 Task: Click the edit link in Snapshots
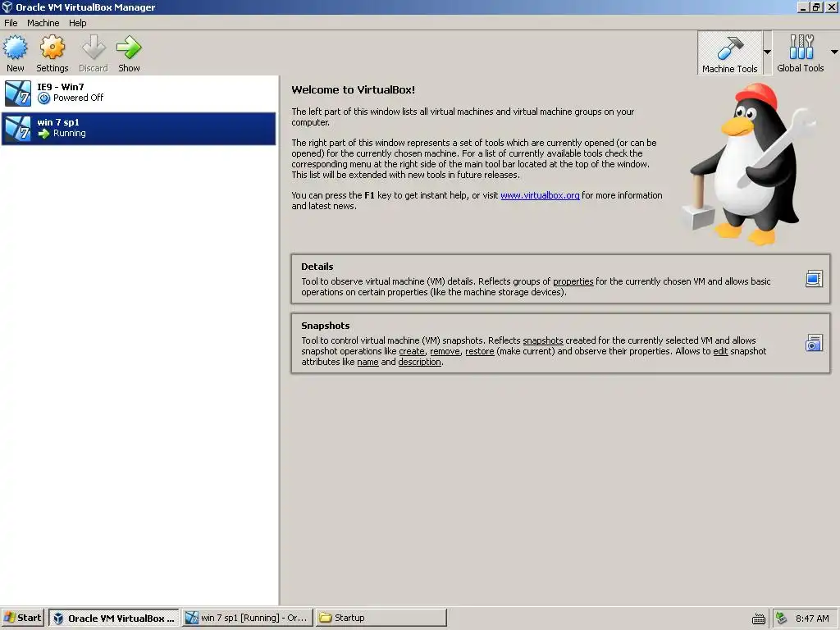tap(720, 351)
